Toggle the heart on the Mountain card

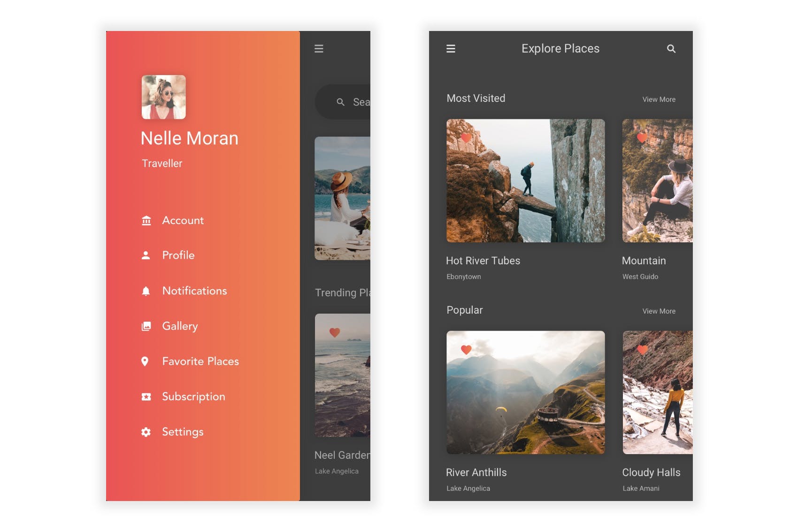click(642, 138)
